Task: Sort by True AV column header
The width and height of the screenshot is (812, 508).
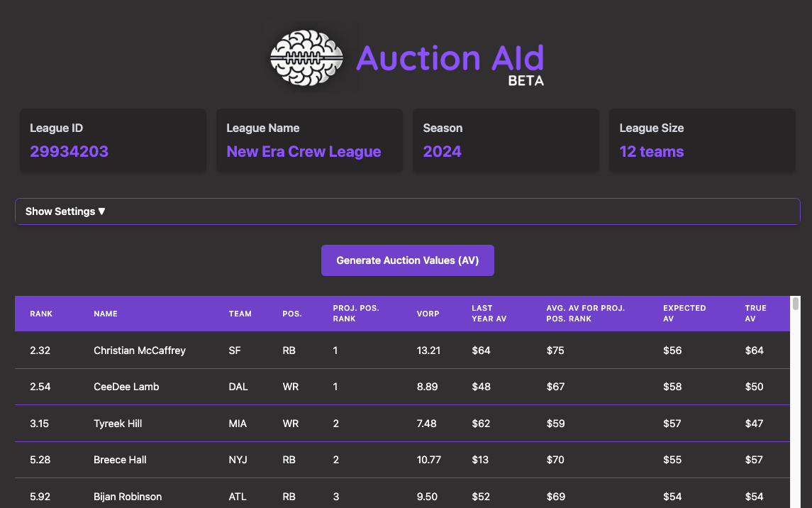Action: point(755,314)
